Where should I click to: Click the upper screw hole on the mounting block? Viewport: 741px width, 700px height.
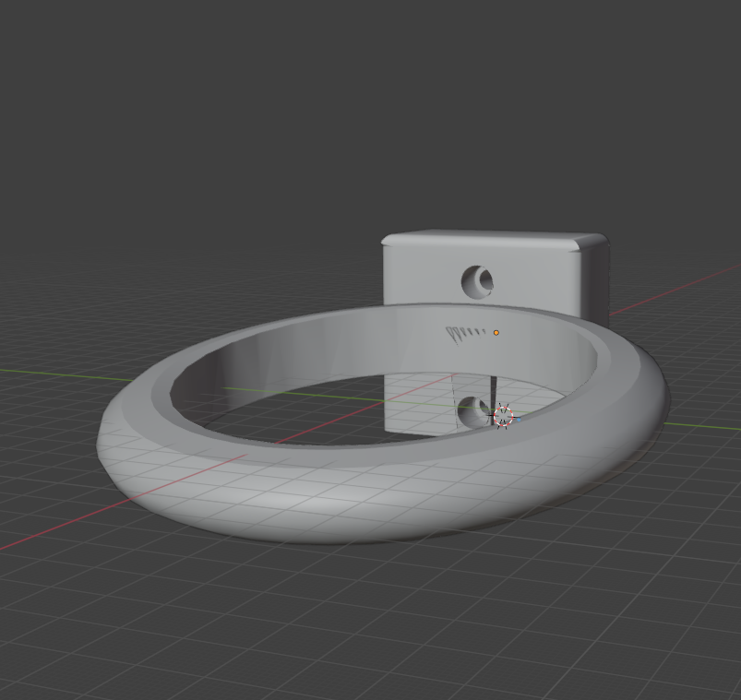pyautogui.click(x=477, y=282)
